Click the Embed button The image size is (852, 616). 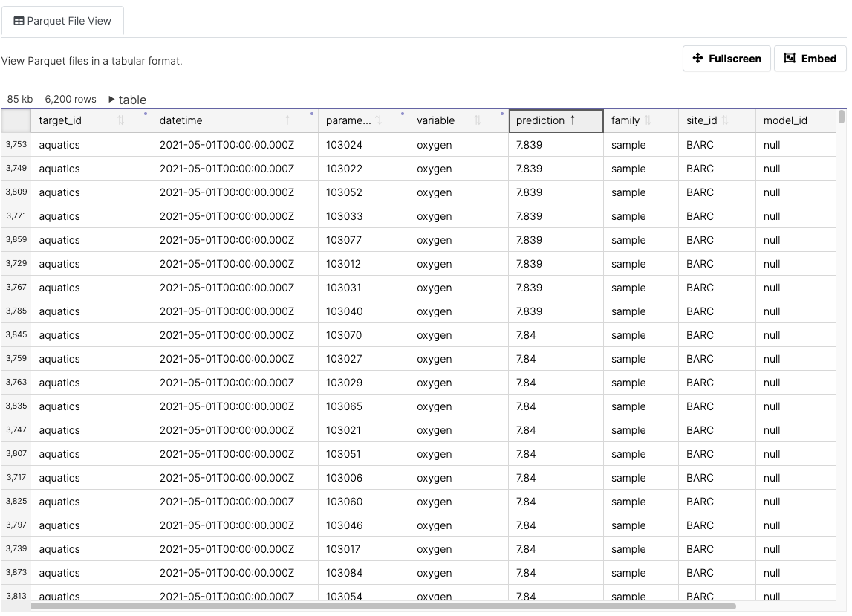pos(810,58)
